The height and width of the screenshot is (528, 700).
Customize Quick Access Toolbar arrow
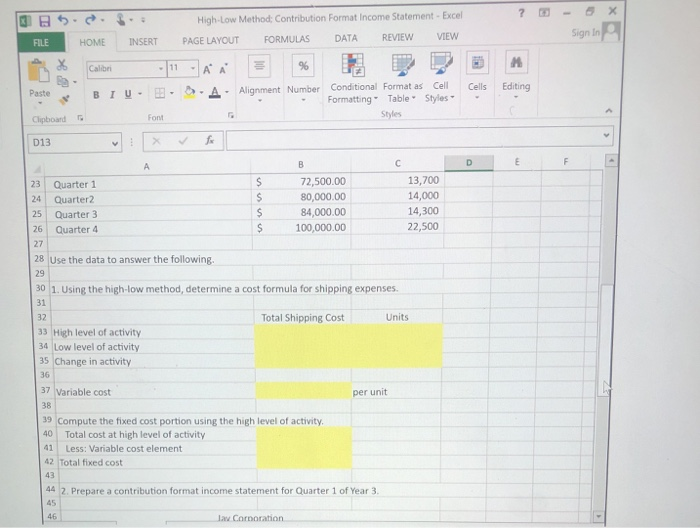[143, 20]
